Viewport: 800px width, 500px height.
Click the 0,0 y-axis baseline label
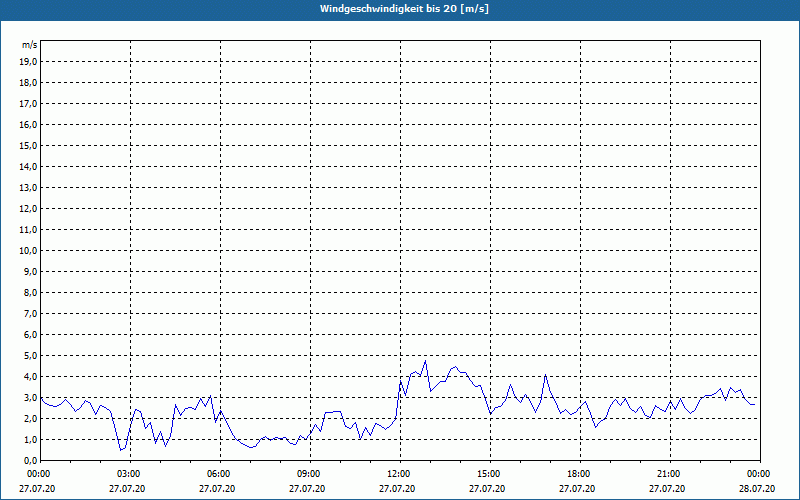[31, 460]
